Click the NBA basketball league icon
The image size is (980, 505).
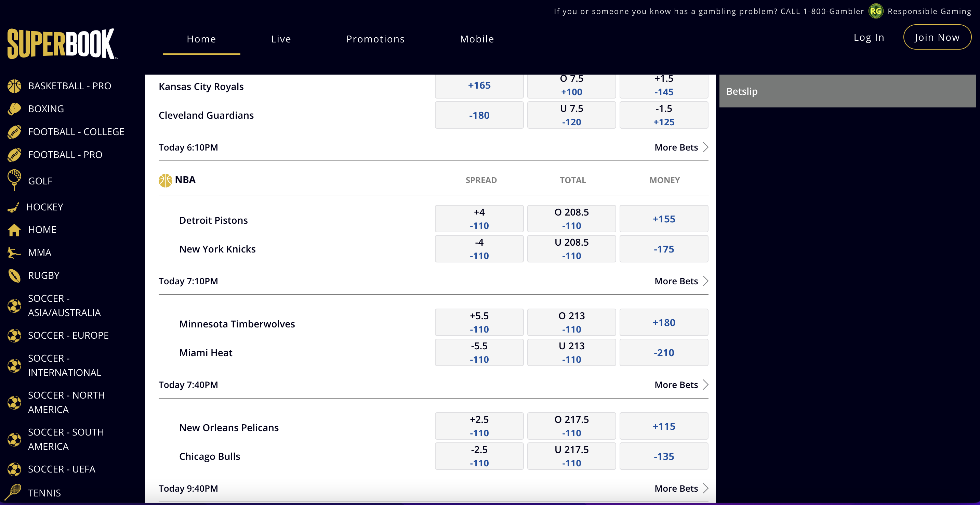click(x=165, y=180)
